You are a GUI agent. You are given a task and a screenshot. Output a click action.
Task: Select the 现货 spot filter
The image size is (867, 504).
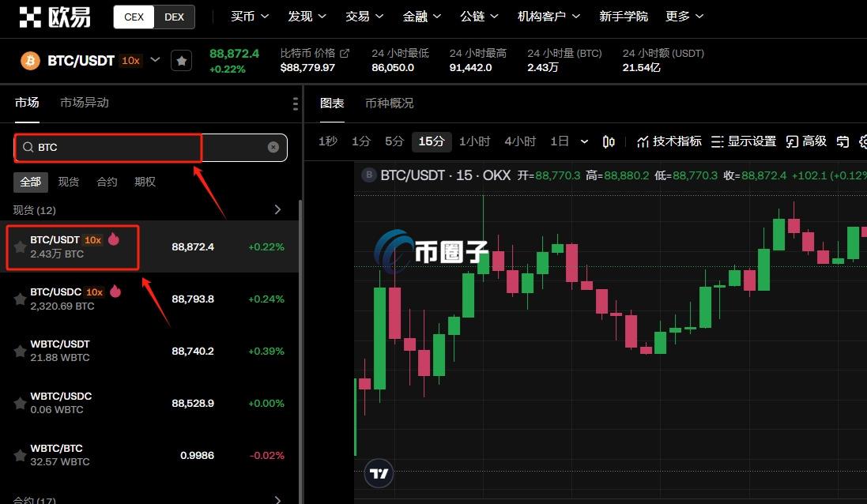click(x=69, y=182)
